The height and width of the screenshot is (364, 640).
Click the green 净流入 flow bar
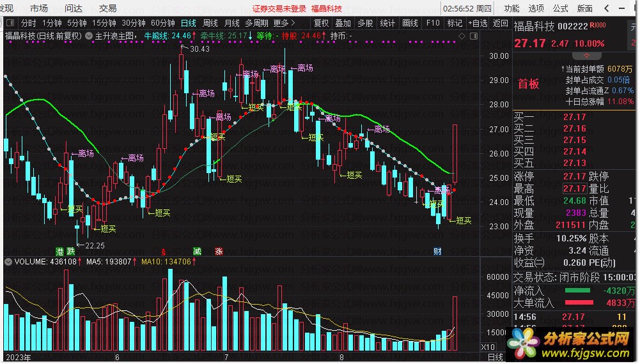[x=577, y=291]
